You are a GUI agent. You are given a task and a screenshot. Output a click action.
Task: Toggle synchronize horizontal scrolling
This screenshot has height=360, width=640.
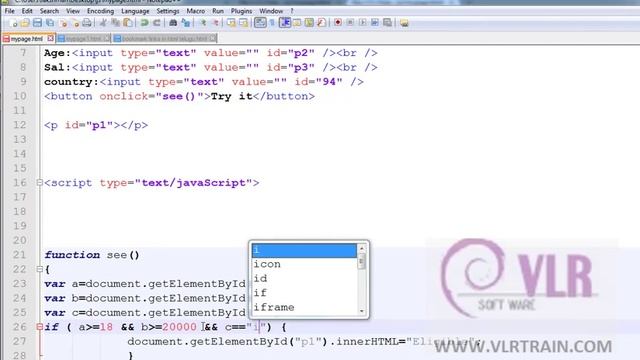pos(244,22)
